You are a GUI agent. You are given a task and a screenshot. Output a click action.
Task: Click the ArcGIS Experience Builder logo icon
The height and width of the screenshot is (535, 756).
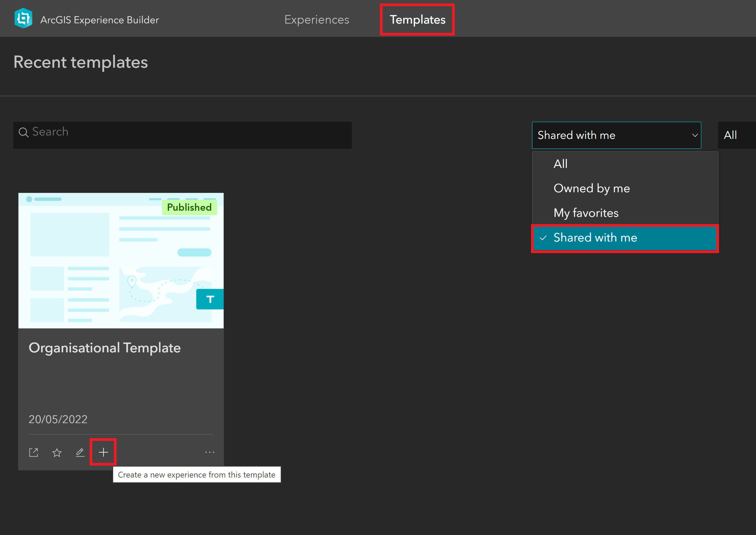23,18
